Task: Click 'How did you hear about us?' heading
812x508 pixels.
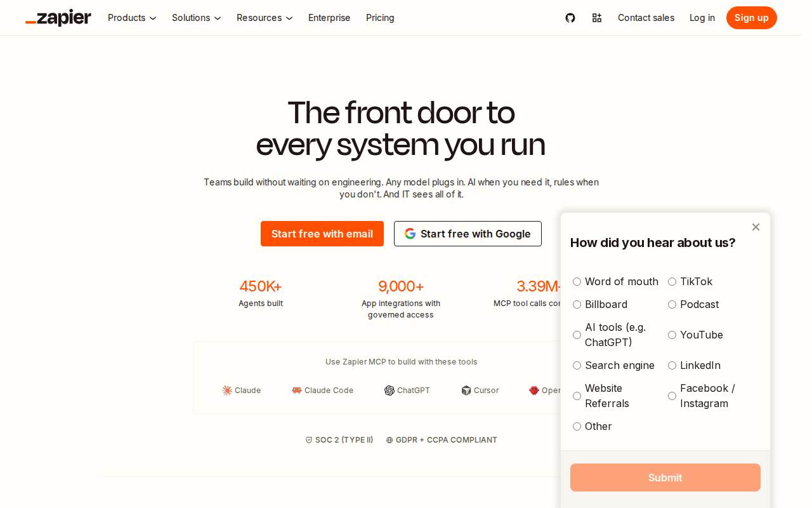Action: pyautogui.click(x=653, y=243)
